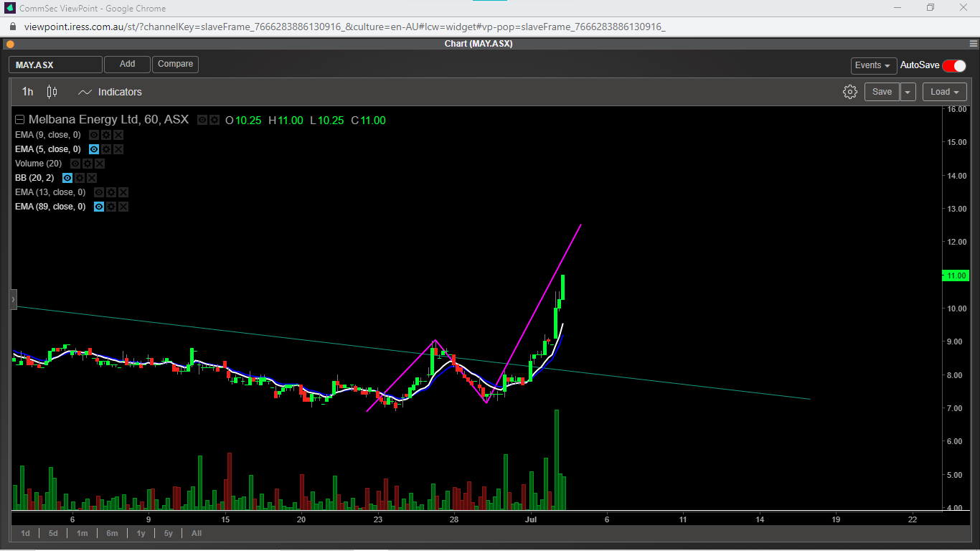Click the CommSec ViewPoint favicon in title bar

coord(10,8)
